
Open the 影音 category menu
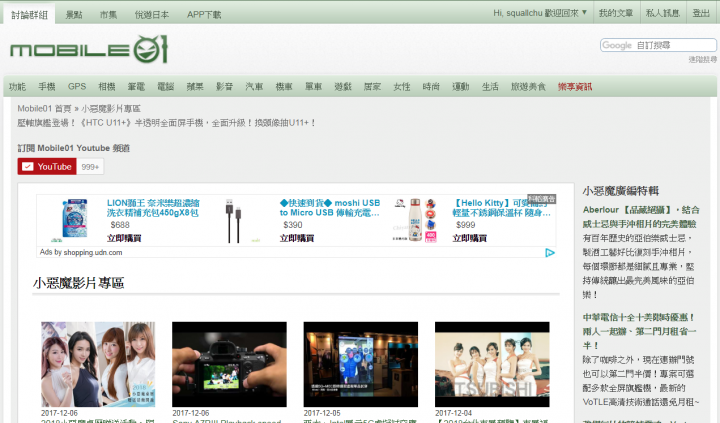(225, 86)
